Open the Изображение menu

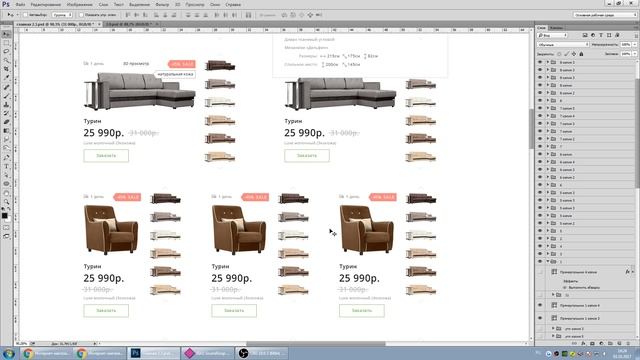(x=80, y=4)
